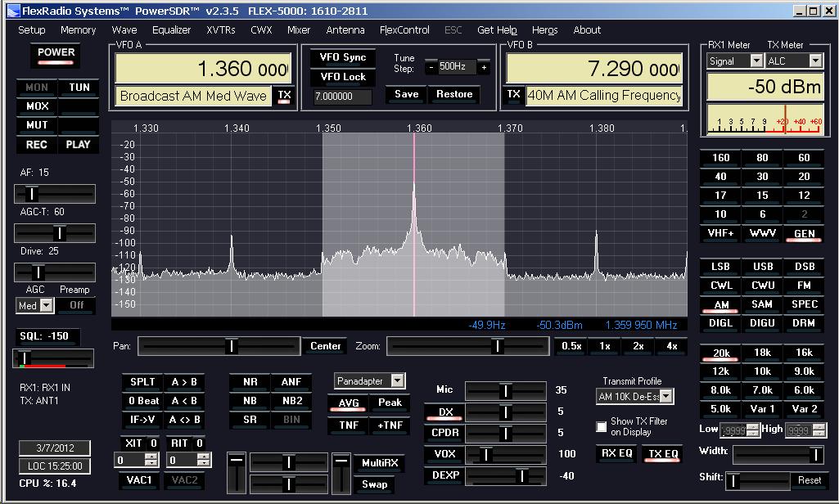This screenshot has width=839, height=504.
Task: Check Show TX Filter on Display
Action: click(602, 427)
